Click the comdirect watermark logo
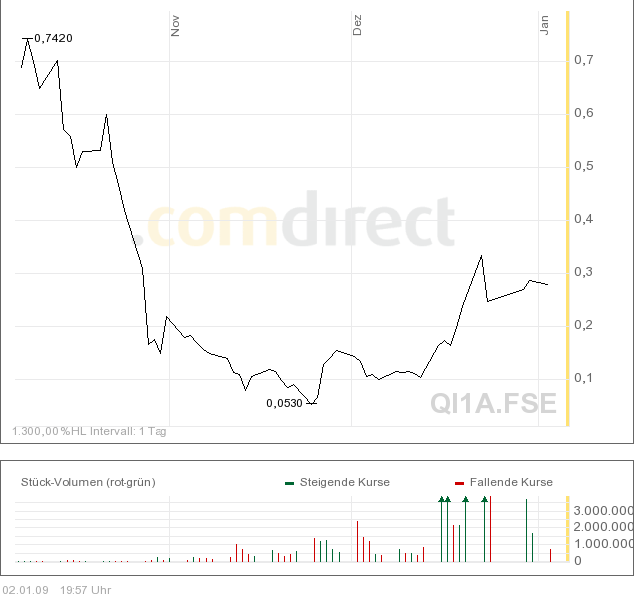Image resolution: width=634 pixels, height=597 pixels. (x=300, y=222)
